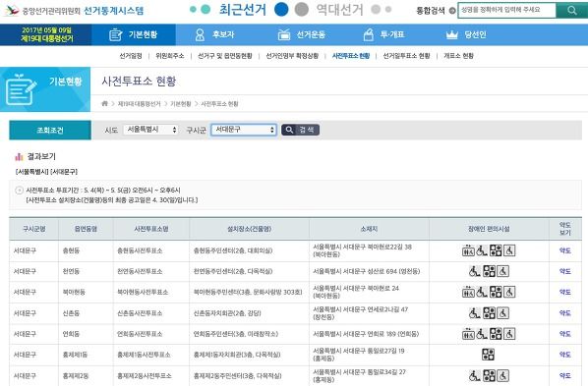The image size is (588, 386).
Task: Click the braille dots icon in 홍제제1동 row
Action: [489, 355]
